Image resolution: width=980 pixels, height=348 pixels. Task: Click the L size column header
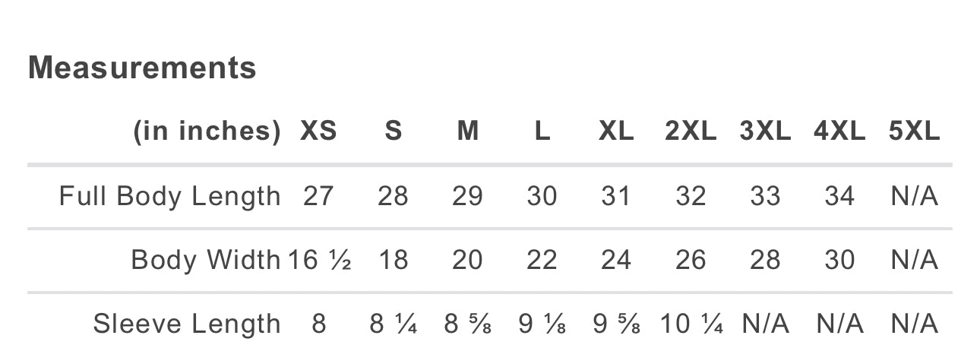[x=542, y=132]
